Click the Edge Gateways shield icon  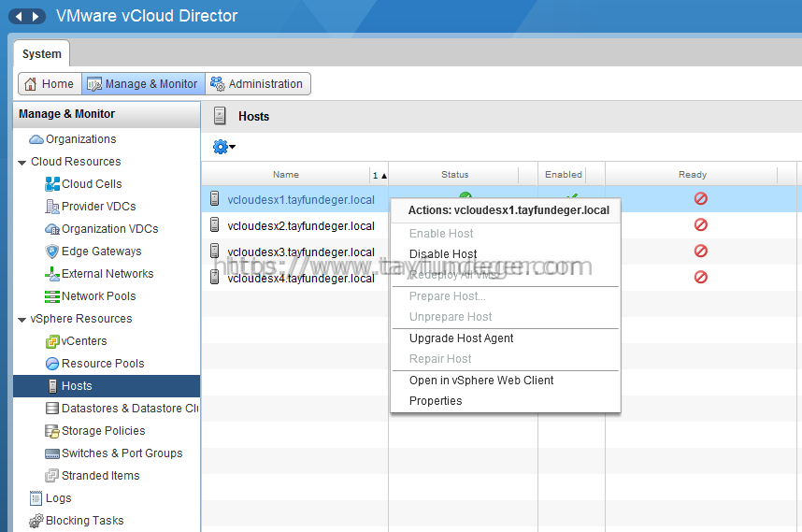click(52, 252)
